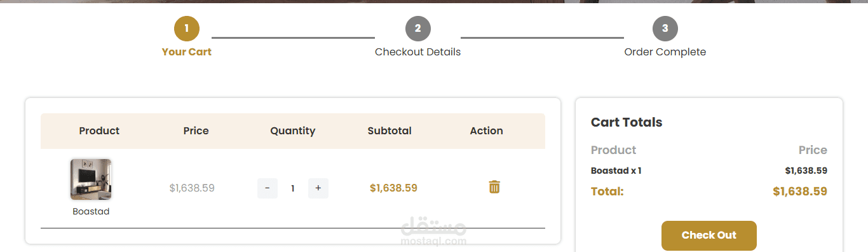Click the step 3 circle indicator
The image size is (868, 252).
(x=665, y=28)
